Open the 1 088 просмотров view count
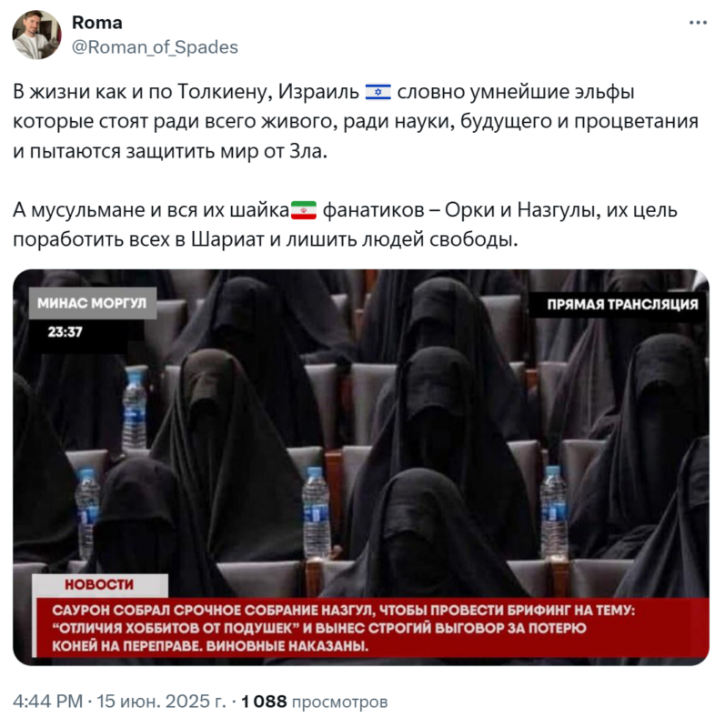 314,701
